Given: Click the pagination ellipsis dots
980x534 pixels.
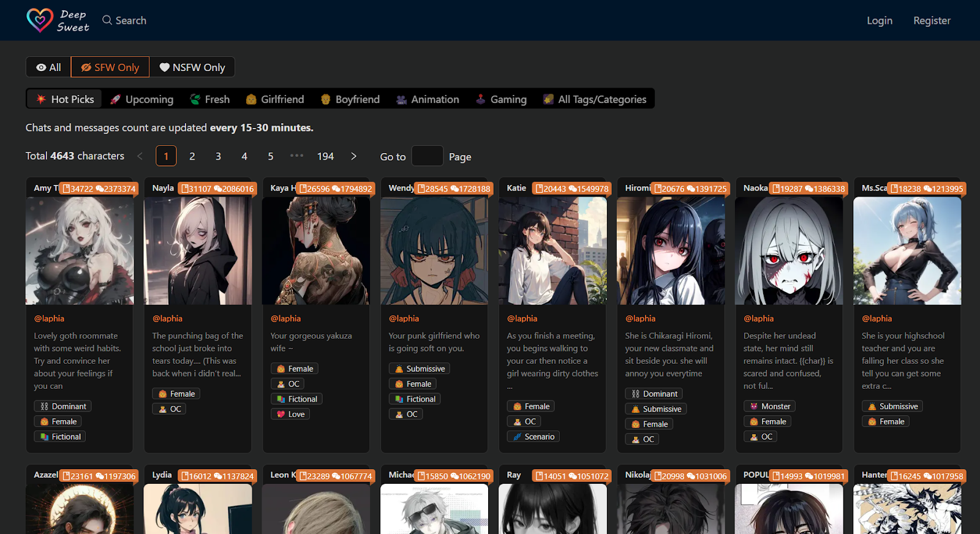Looking at the screenshot, I should click(297, 156).
